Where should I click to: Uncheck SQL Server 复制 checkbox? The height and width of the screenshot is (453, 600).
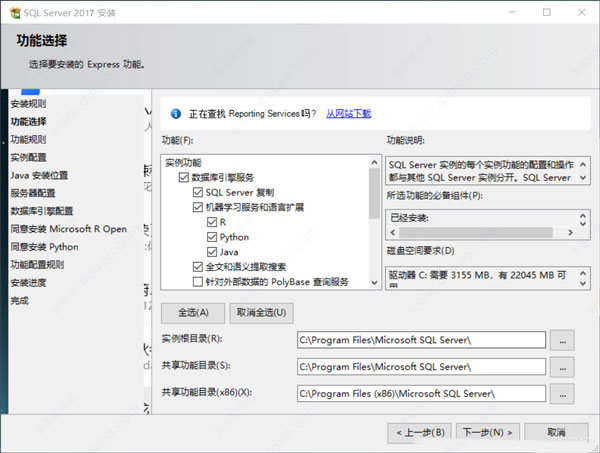[198, 192]
